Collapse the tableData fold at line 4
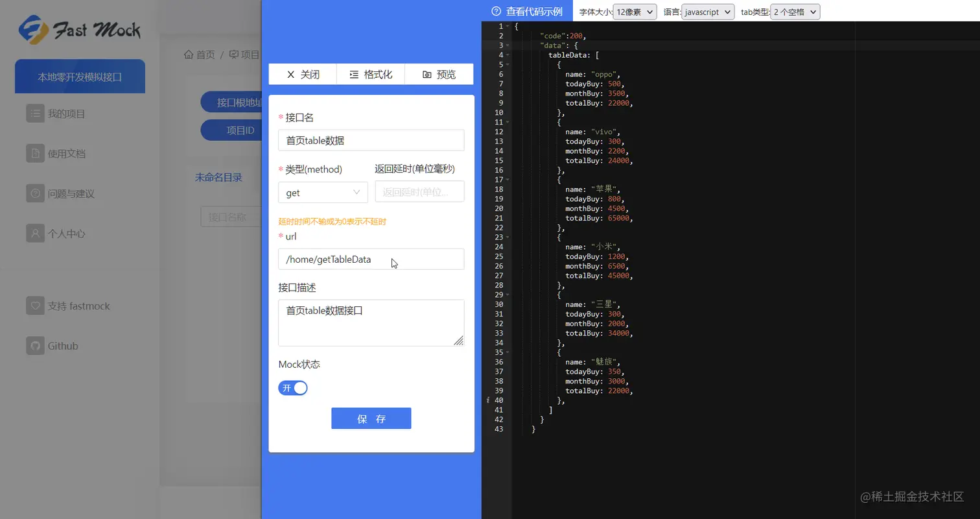The width and height of the screenshot is (980, 519). point(508,55)
